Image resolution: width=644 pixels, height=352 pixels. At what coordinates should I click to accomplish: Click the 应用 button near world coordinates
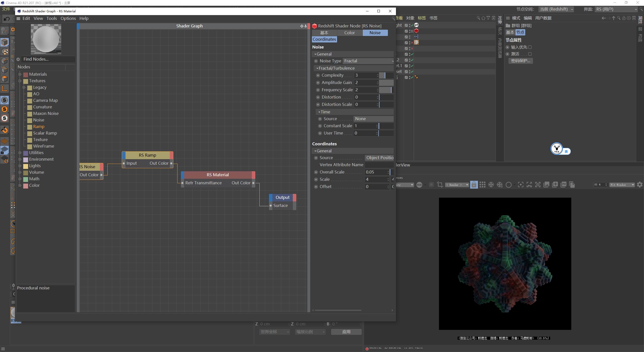click(346, 332)
